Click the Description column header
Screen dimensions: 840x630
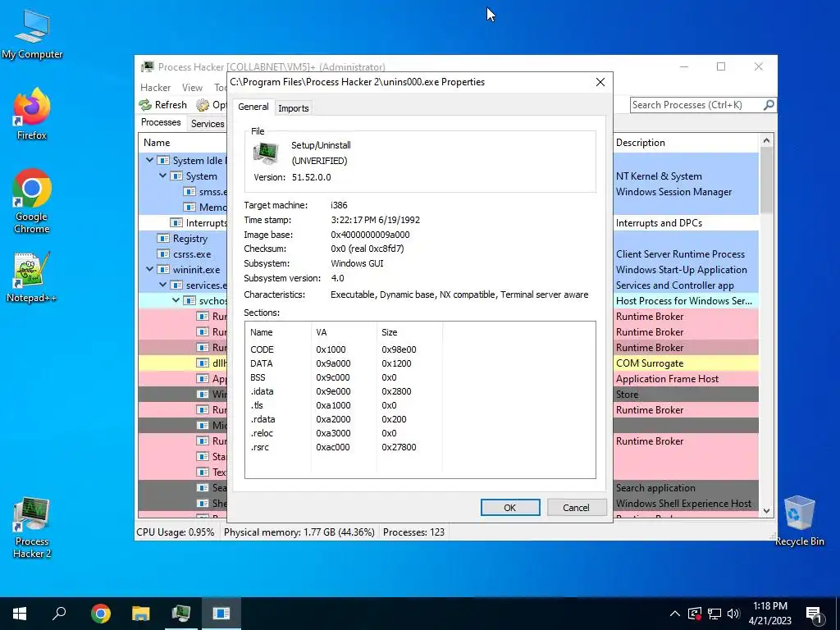coord(686,143)
